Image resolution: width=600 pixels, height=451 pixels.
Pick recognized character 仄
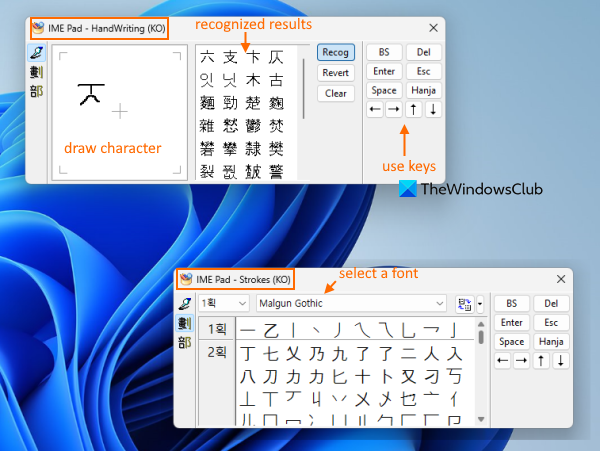pyautogui.click(x=276, y=58)
